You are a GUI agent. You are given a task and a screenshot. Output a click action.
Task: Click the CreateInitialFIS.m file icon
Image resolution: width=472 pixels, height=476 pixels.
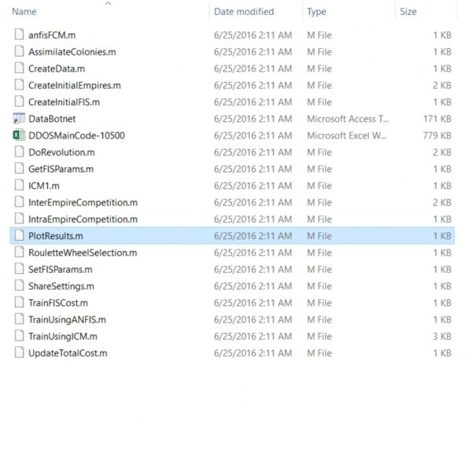(19, 101)
